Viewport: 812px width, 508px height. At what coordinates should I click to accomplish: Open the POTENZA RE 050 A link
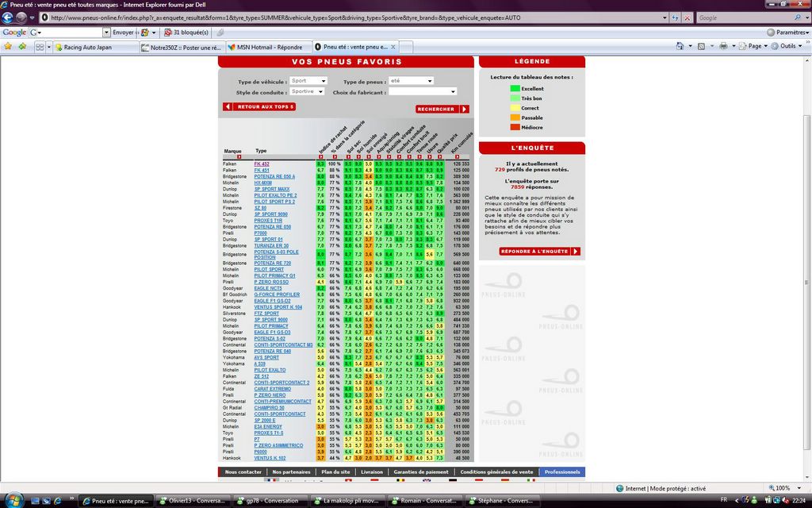point(274,176)
